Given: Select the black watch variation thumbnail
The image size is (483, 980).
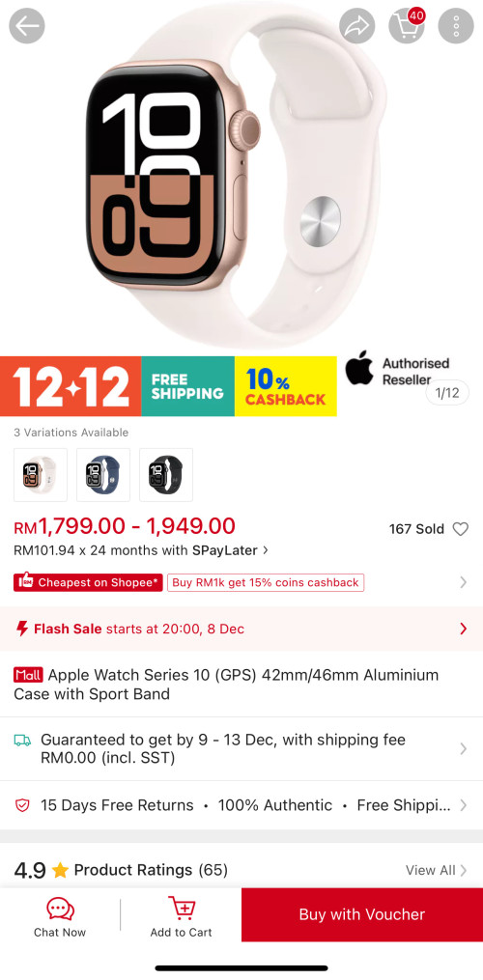Looking at the screenshot, I should (x=166, y=475).
